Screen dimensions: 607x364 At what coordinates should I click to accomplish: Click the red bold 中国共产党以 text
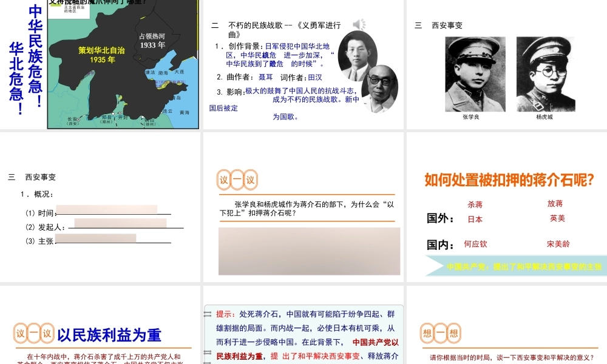(376, 342)
